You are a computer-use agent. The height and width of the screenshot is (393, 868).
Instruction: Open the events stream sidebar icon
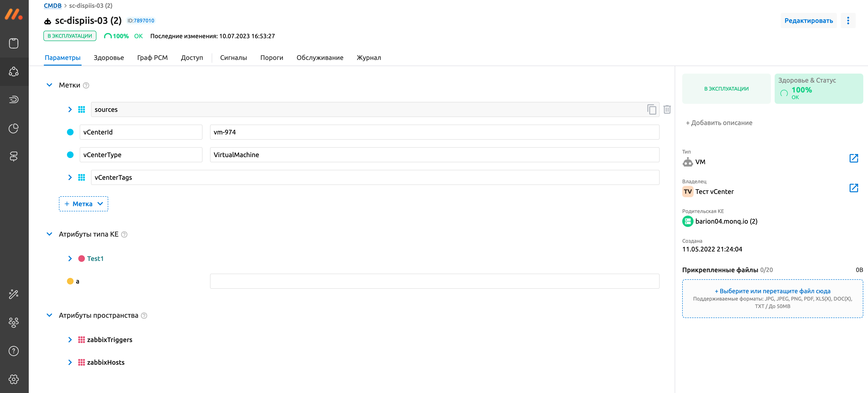[14, 100]
